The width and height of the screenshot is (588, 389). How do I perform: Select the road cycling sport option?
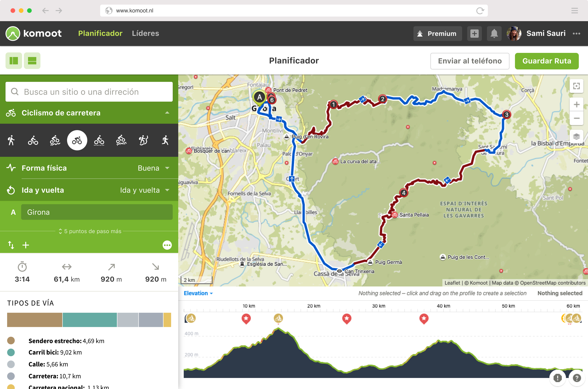[77, 140]
